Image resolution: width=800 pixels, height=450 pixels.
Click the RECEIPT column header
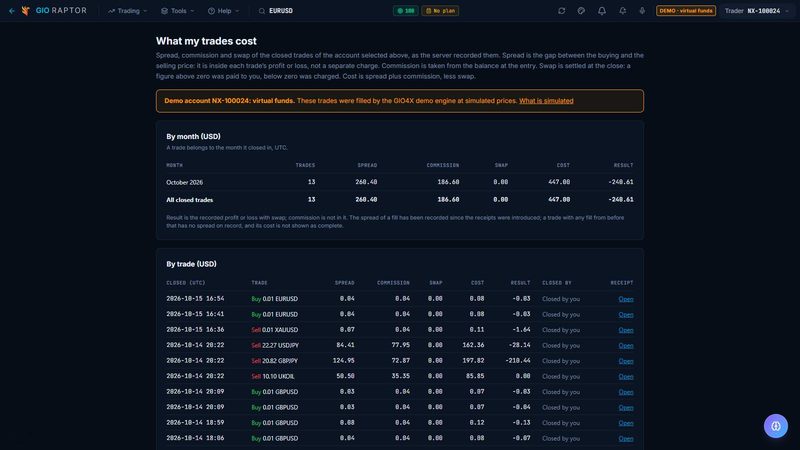click(622, 283)
